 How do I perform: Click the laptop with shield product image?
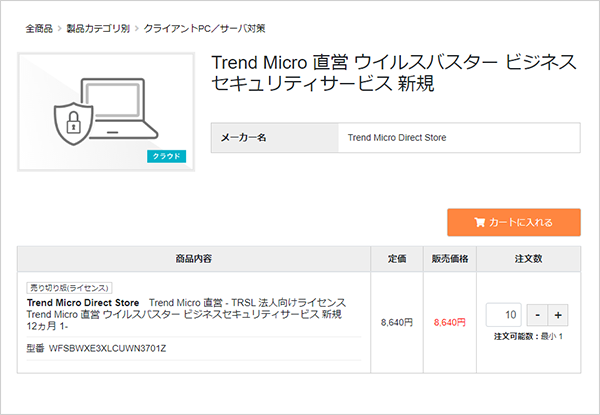tap(106, 105)
